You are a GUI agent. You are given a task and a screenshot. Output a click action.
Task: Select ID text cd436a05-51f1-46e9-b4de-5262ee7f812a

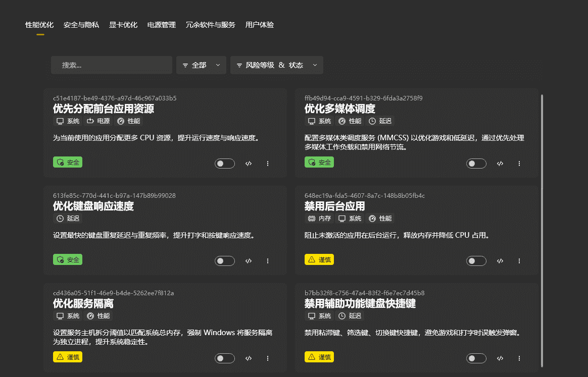coord(113,293)
